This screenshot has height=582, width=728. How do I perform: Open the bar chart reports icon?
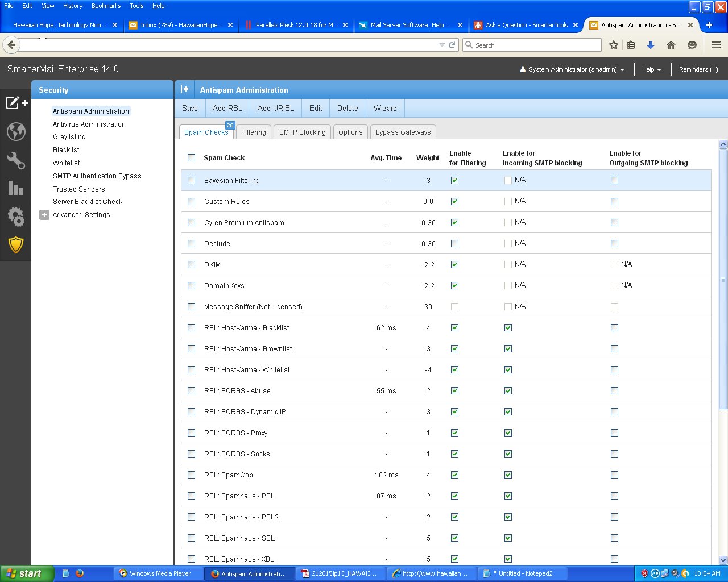click(x=16, y=188)
